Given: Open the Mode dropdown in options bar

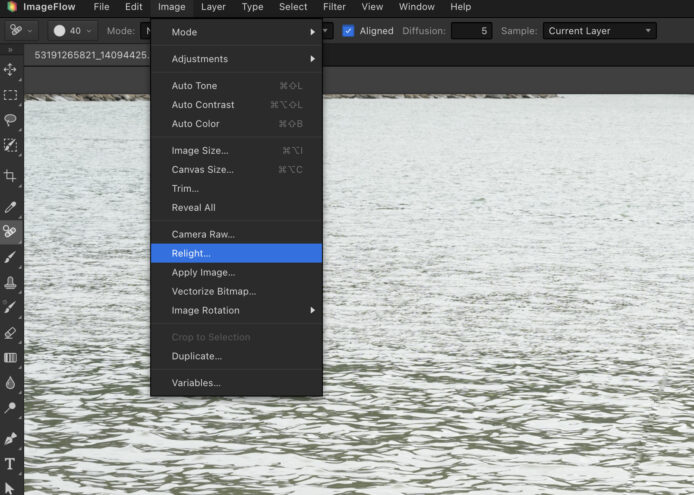Looking at the screenshot, I should tap(146, 31).
